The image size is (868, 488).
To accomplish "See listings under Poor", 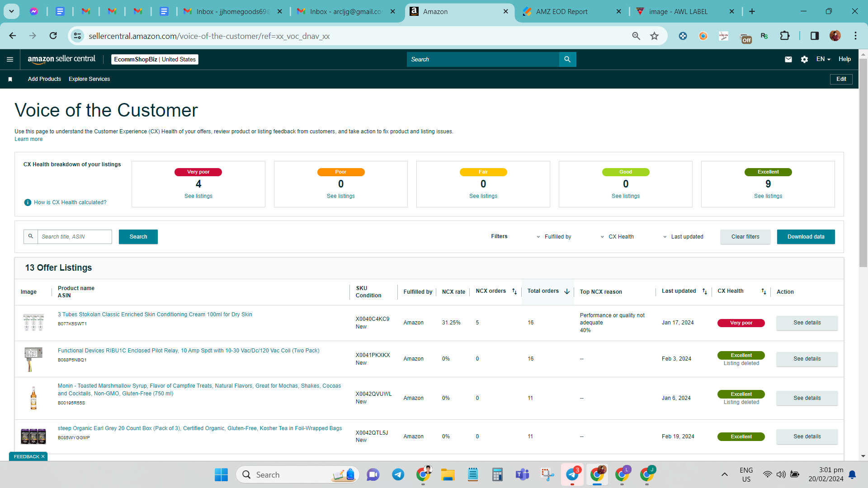I will [341, 196].
